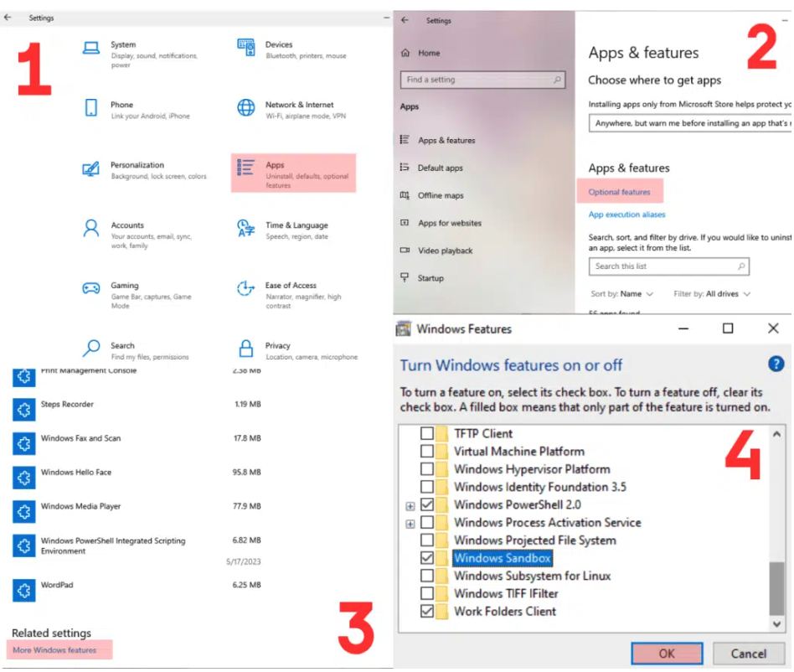The image size is (794, 672).
Task: Select the Windows Projected File System row
Action: (x=534, y=540)
